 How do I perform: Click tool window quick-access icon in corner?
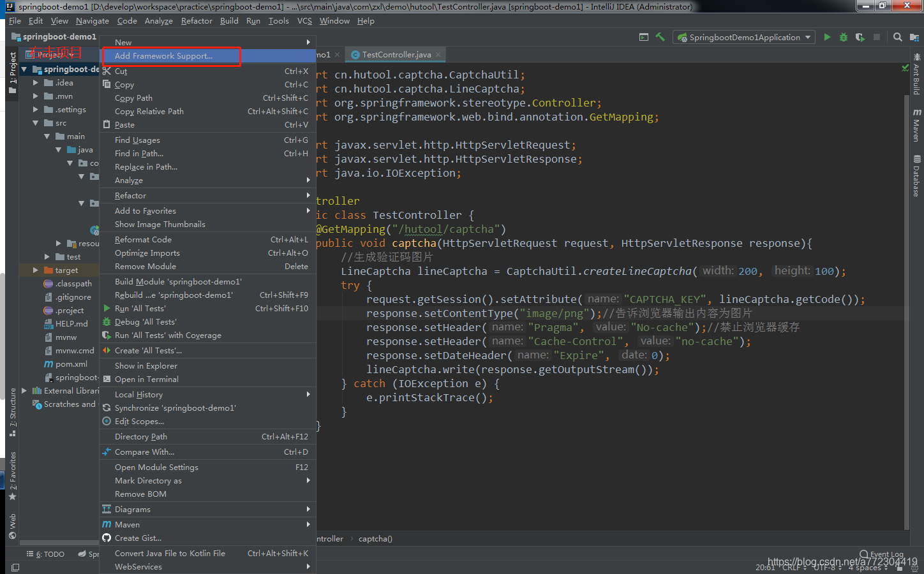(15, 567)
